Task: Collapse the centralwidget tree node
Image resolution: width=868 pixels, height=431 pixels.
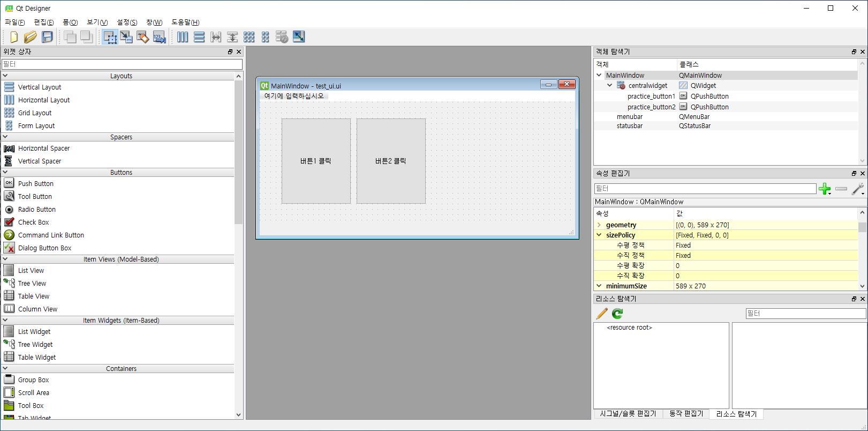Action: coord(609,85)
